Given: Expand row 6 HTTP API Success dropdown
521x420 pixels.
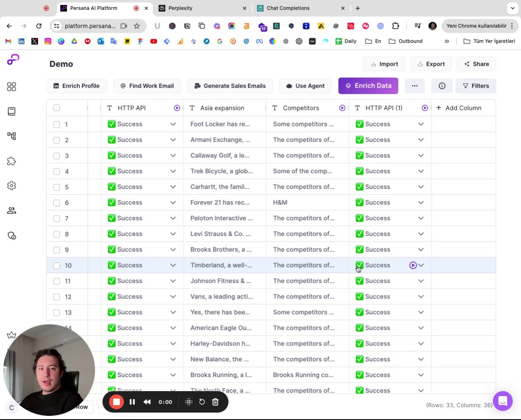Looking at the screenshot, I should [173, 203].
